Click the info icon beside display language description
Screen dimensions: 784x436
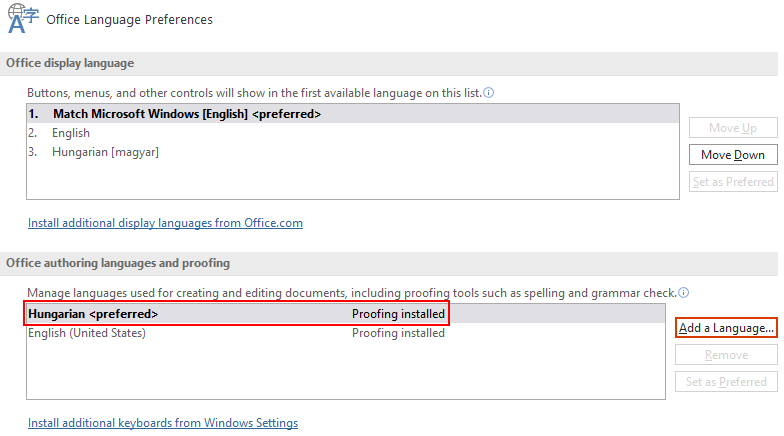click(x=489, y=93)
